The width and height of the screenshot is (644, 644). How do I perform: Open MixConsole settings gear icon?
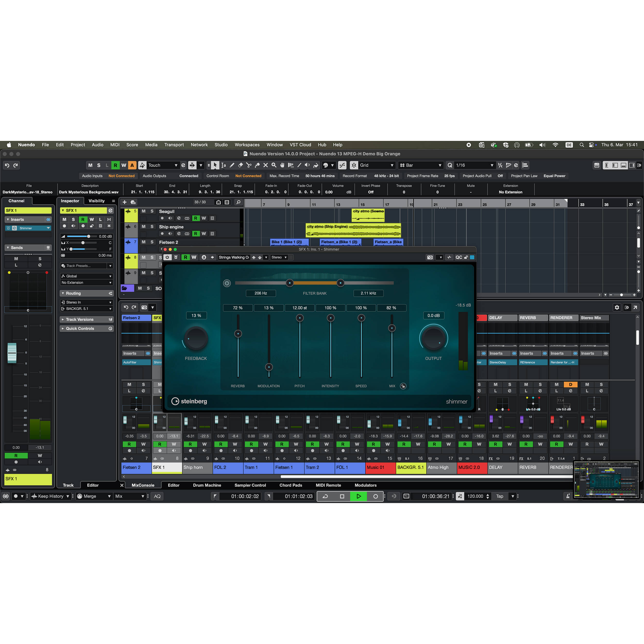(x=617, y=307)
